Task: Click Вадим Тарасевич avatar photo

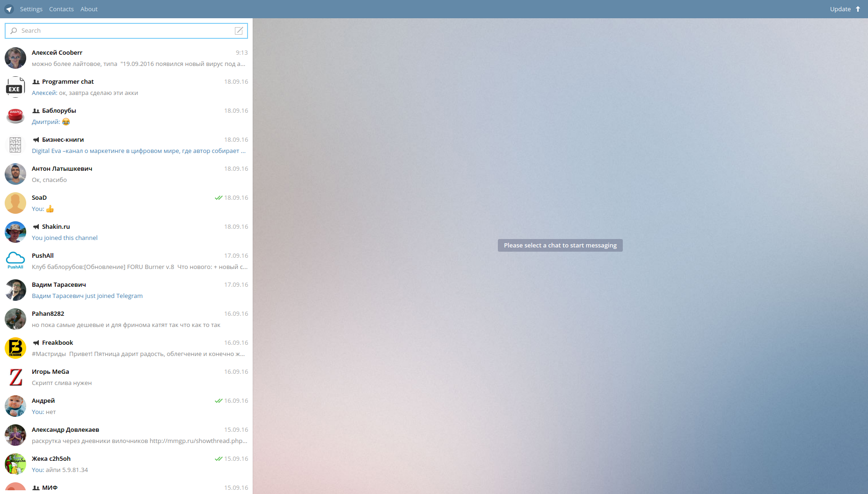Action: (15, 290)
